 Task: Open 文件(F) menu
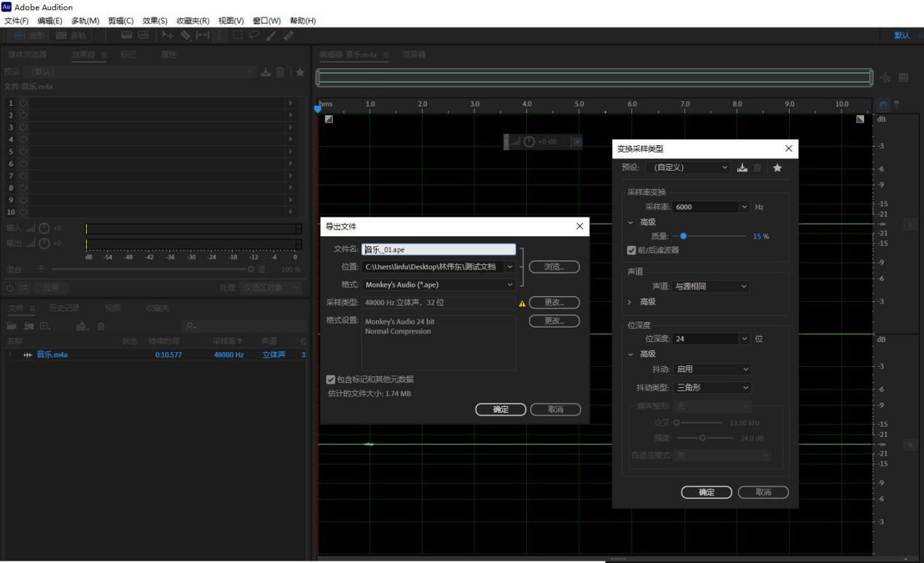[16, 20]
